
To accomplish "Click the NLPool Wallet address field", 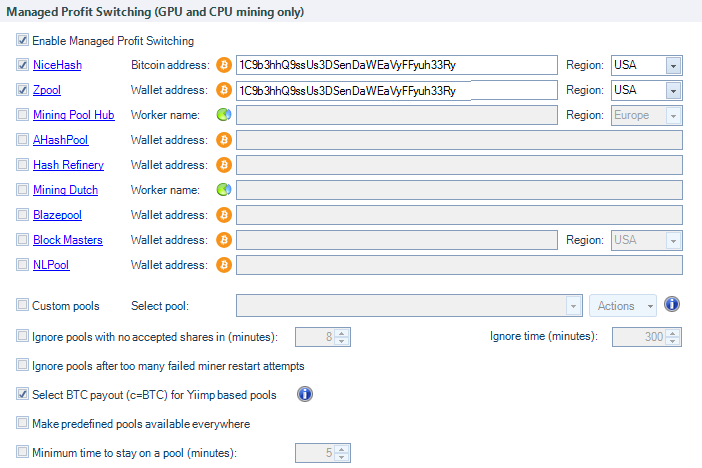I will click(459, 265).
